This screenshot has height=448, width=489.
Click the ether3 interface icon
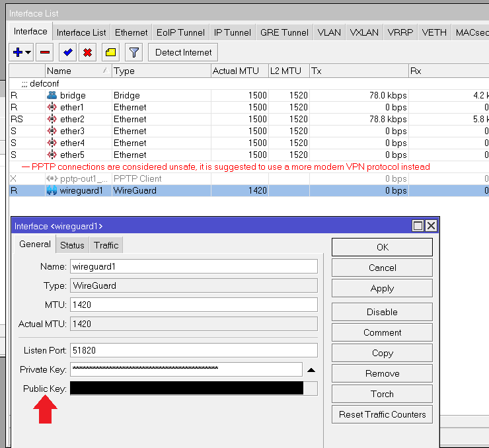(52, 131)
